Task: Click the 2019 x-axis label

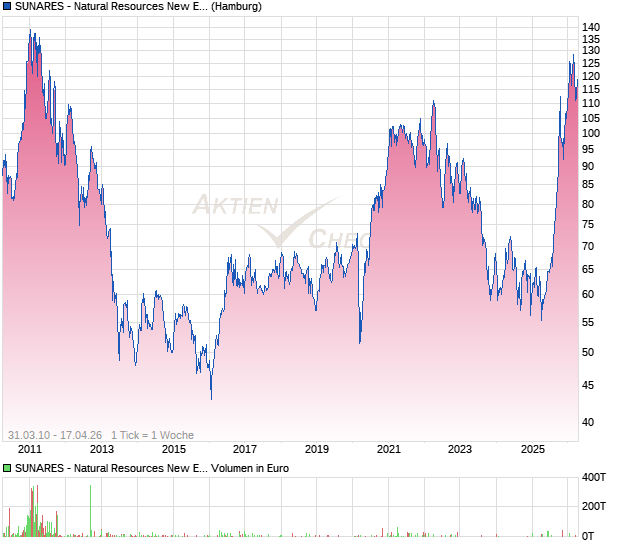Action: 317,449
